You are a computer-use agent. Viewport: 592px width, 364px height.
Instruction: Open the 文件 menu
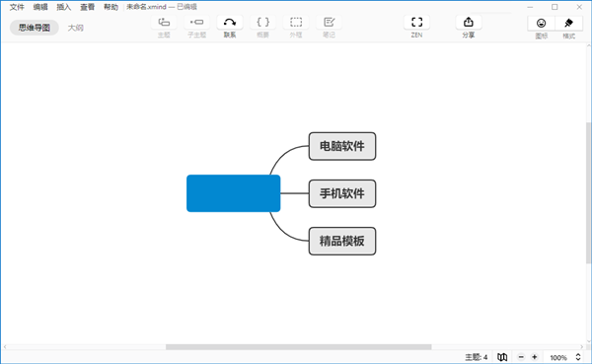pyautogui.click(x=17, y=7)
